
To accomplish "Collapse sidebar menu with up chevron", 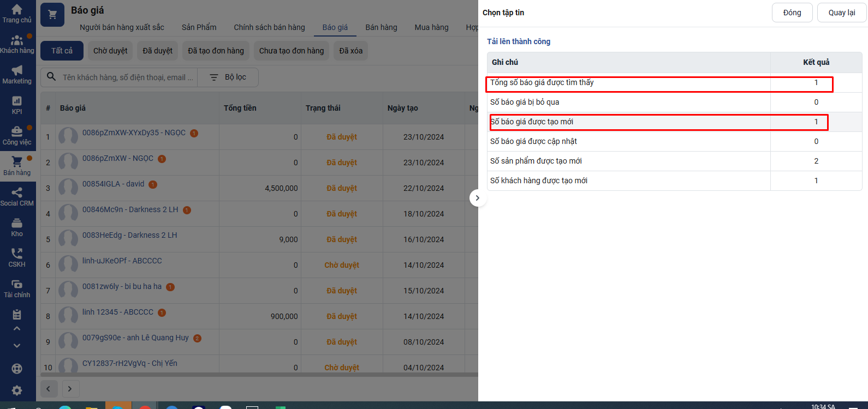I will click(x=17, y=328).
